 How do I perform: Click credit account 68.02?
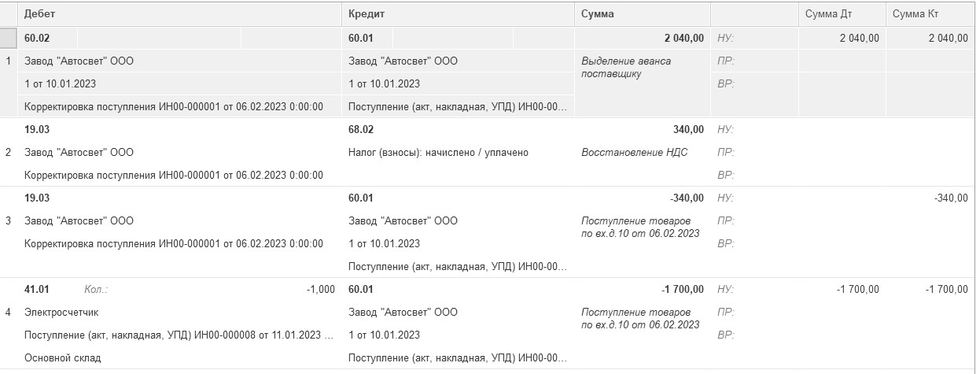coord(361,129)
